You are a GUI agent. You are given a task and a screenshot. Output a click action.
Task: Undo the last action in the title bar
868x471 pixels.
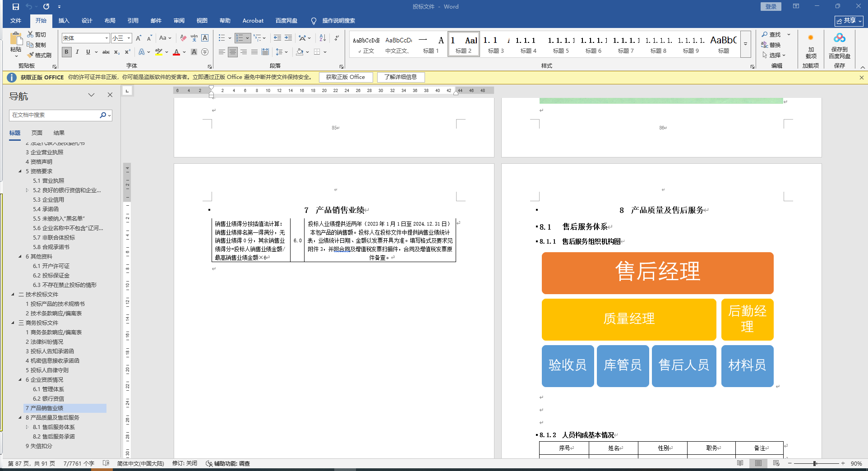[x=29, y=7]
